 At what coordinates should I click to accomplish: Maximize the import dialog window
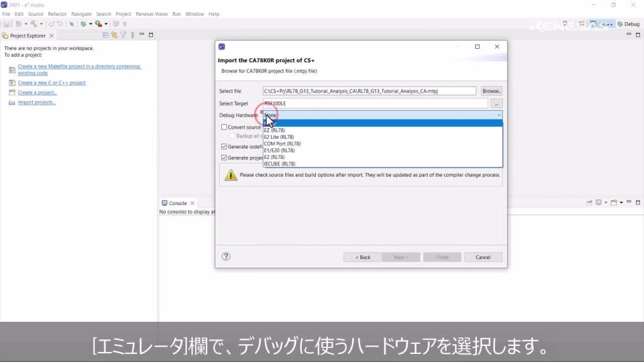[x=477, y=47]
